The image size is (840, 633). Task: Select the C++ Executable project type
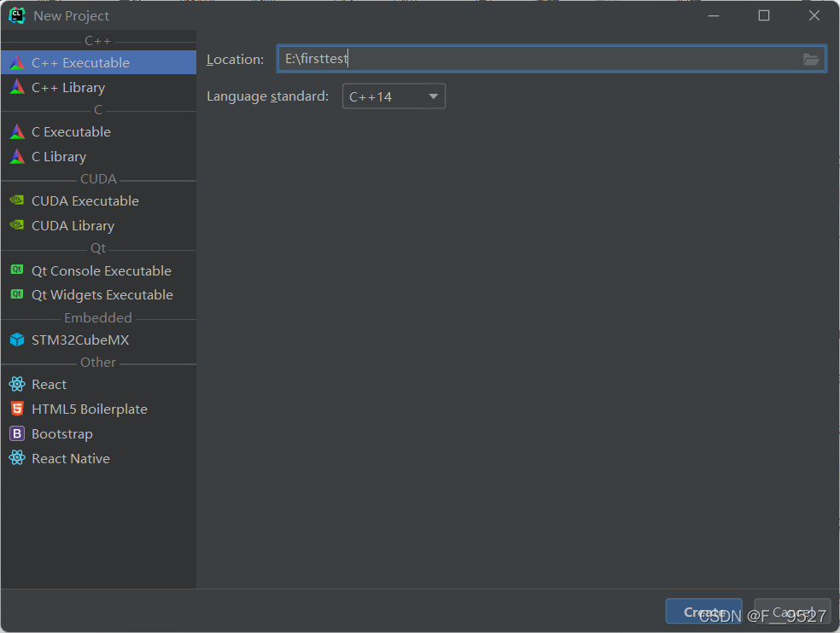[x=98, y=62]
